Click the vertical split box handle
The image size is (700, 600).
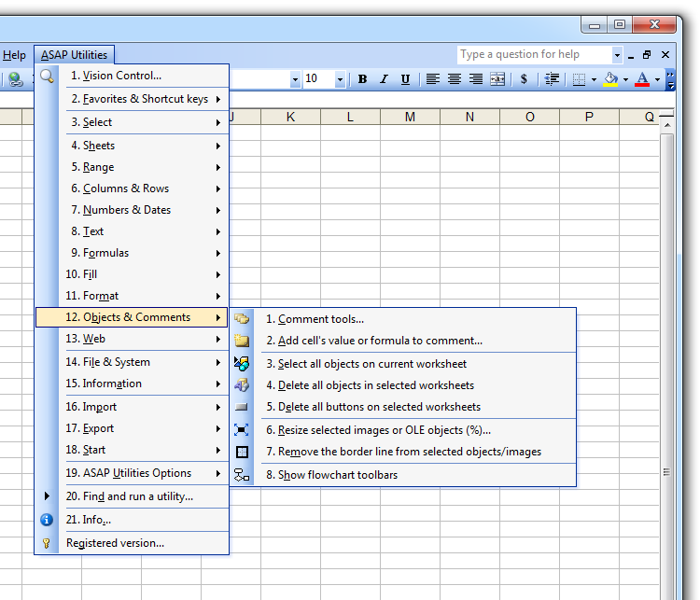point(666,116)
